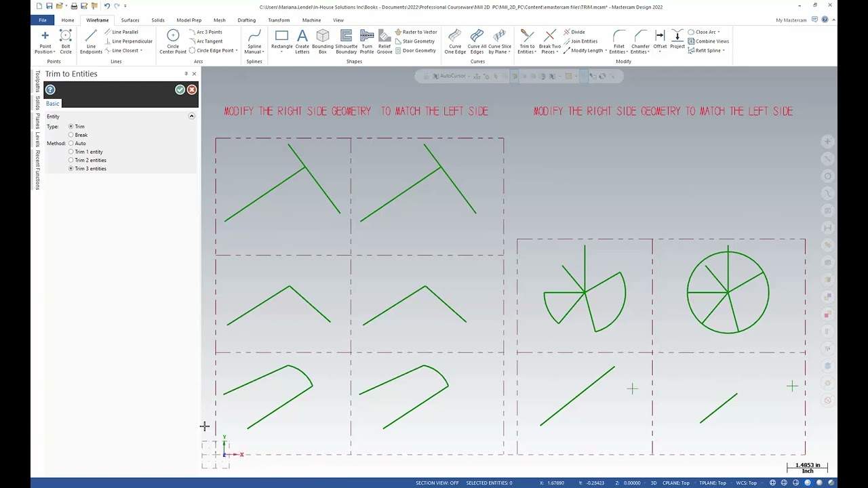
Task: Select the Point Position tool
Action: [45, 42]
